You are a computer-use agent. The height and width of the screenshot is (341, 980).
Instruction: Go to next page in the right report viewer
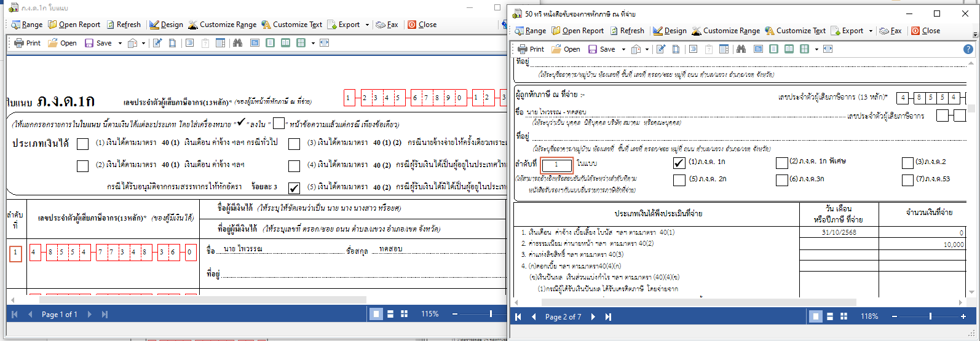coord(593,316)
